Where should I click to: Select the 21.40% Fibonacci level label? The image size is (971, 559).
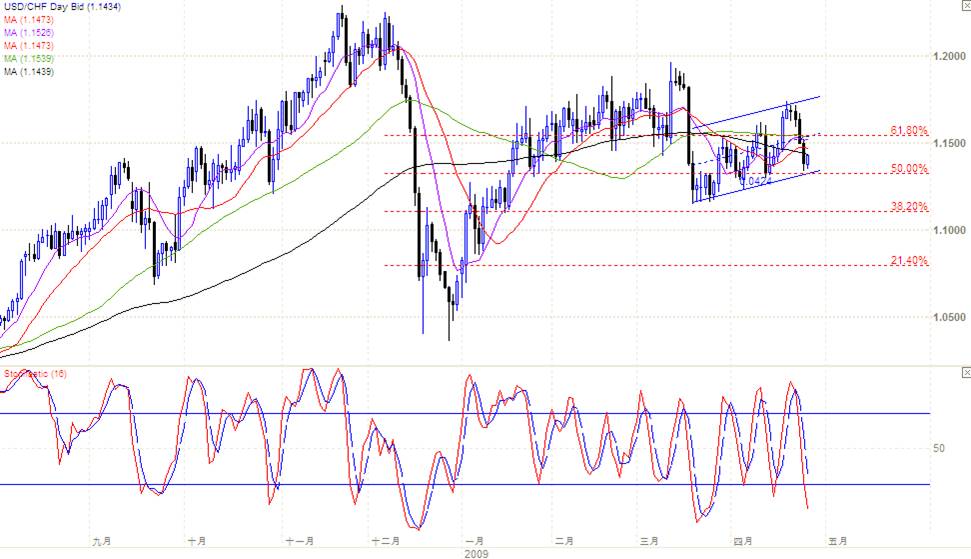pos(909,261)
